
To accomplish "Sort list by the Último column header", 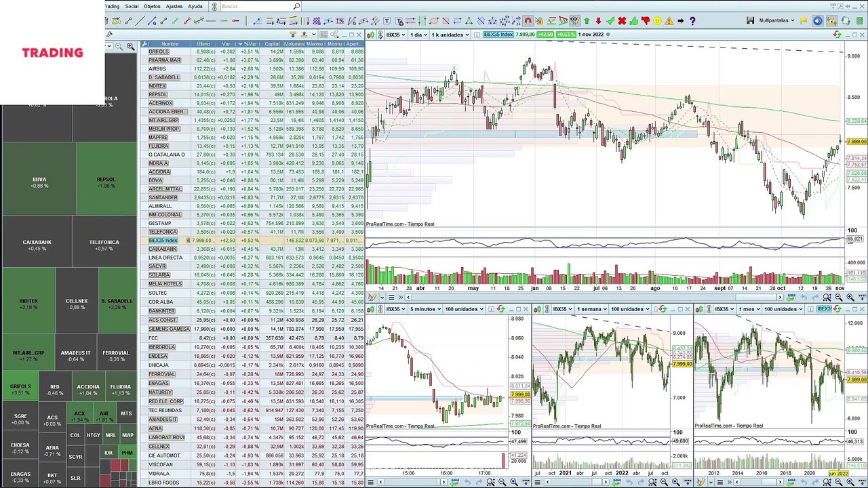I will [x=203, y=44].
